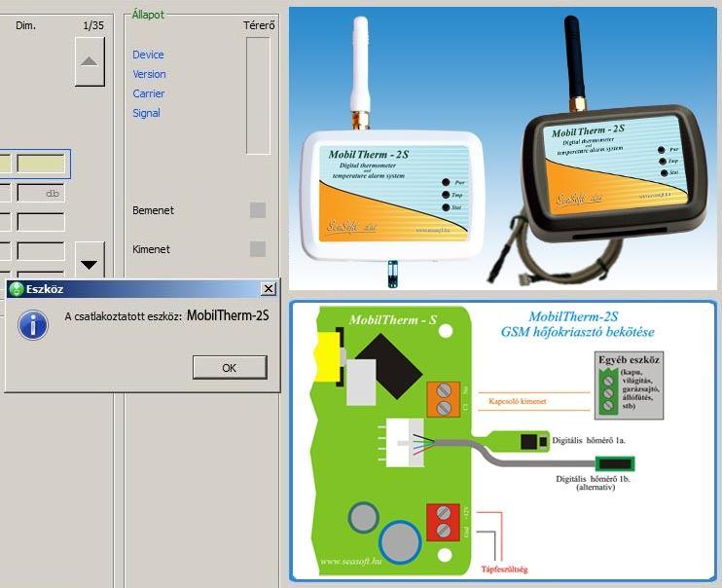
Task: Click the Digitális hőmérő 1a. label
Action: [589, 441]
